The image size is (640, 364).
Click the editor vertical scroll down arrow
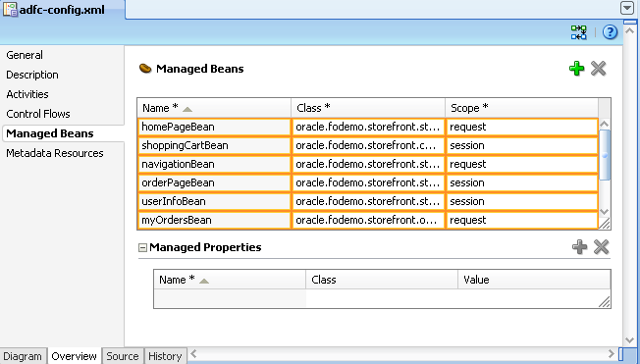click(630, 339)
